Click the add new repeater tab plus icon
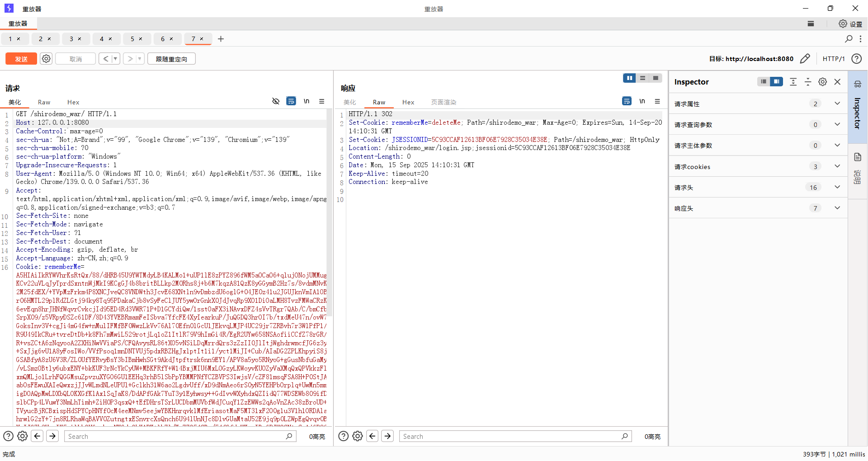The height and width of the screenshot is (461, 868). tap(221, 39)
